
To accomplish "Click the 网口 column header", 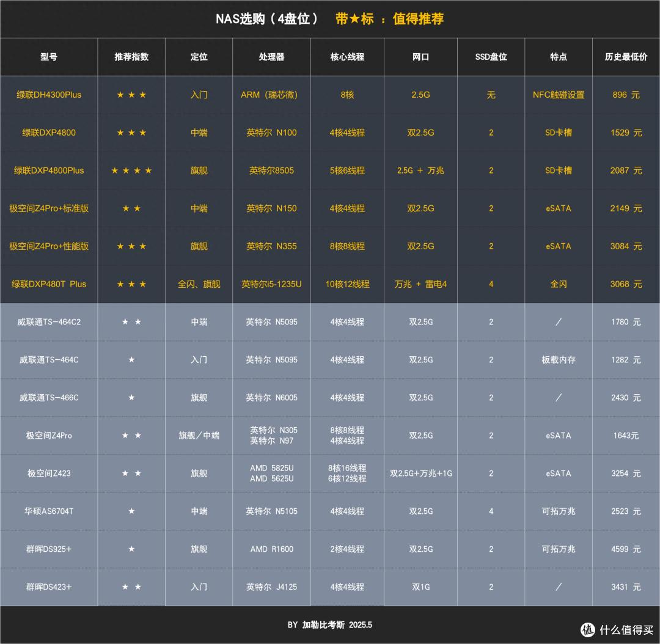I will [x=420, y=57].
